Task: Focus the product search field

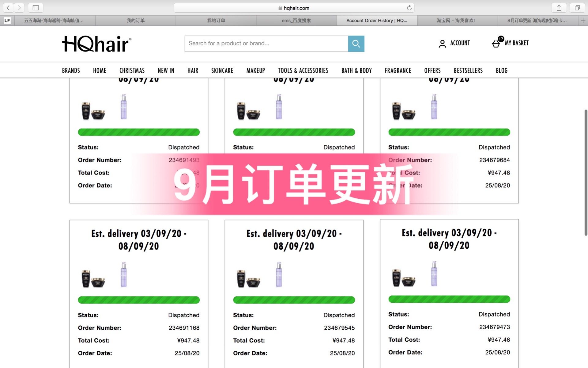Action: [x=266, y=44]
